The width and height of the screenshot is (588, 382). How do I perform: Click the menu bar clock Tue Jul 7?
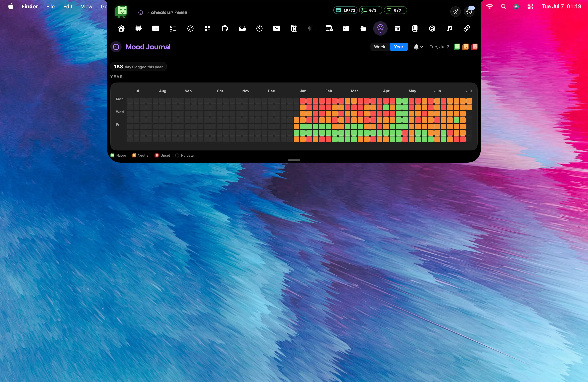[x=562, y=6]
